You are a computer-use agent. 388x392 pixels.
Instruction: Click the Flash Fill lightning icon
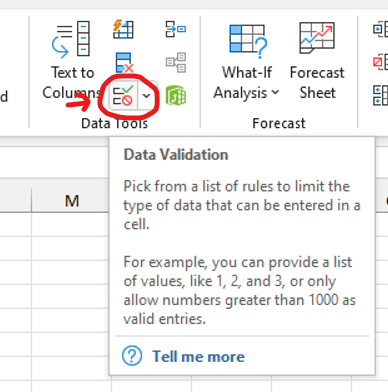tap(123, 29)
